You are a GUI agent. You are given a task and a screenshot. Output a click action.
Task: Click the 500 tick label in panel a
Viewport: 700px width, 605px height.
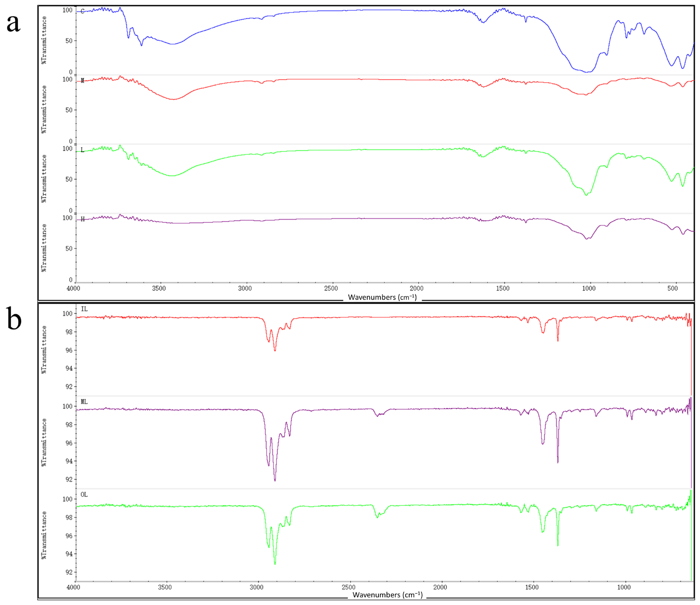coord(672,288)
